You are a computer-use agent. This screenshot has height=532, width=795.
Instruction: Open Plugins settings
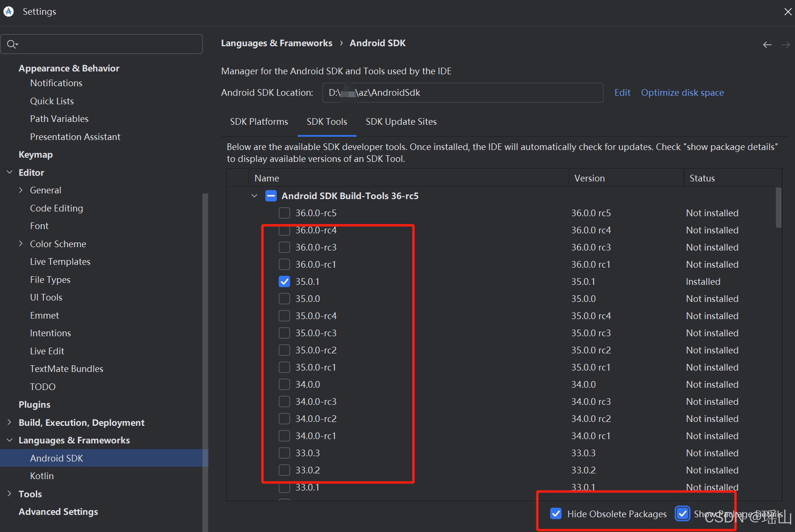34,404
